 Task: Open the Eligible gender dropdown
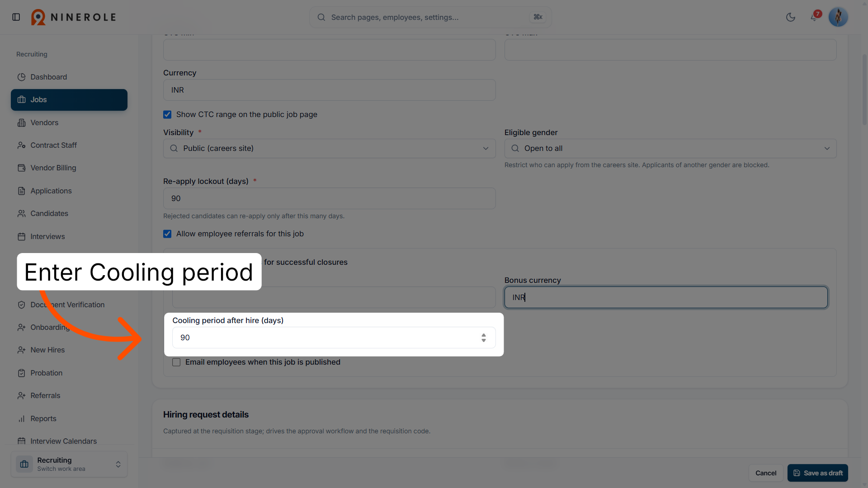[x=670, y=148]
